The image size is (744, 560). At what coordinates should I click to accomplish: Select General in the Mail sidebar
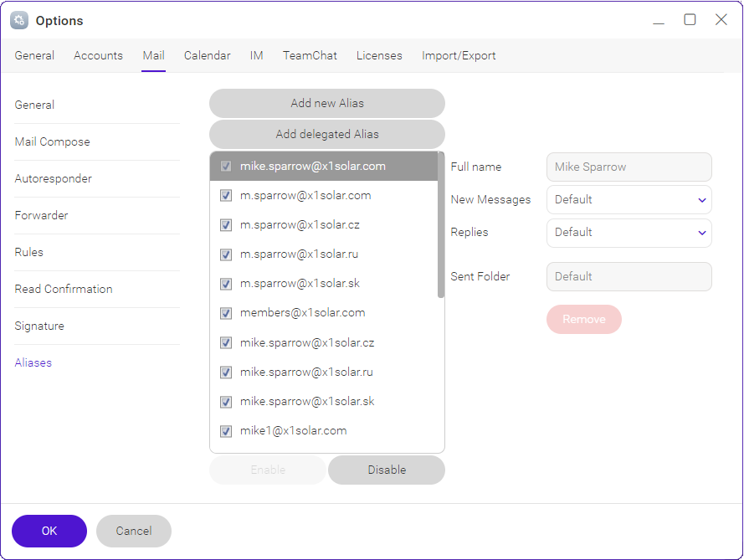pyautogui.click(x=34, y=105)
